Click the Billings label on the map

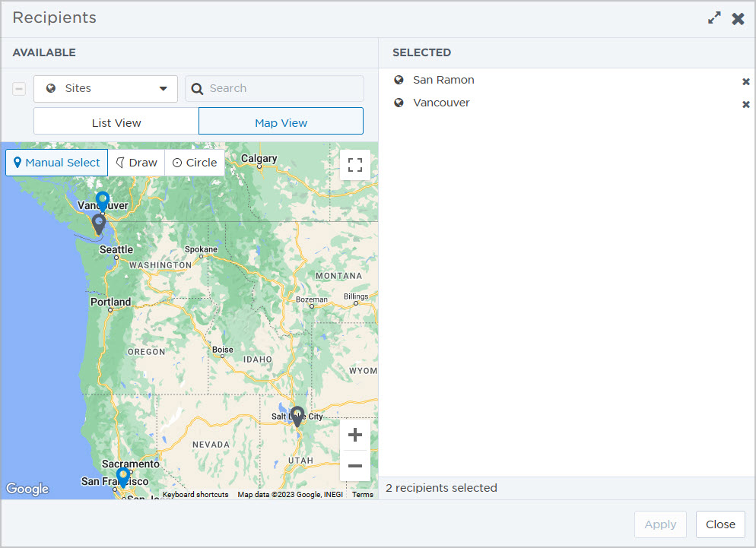[x=356, y=296]
